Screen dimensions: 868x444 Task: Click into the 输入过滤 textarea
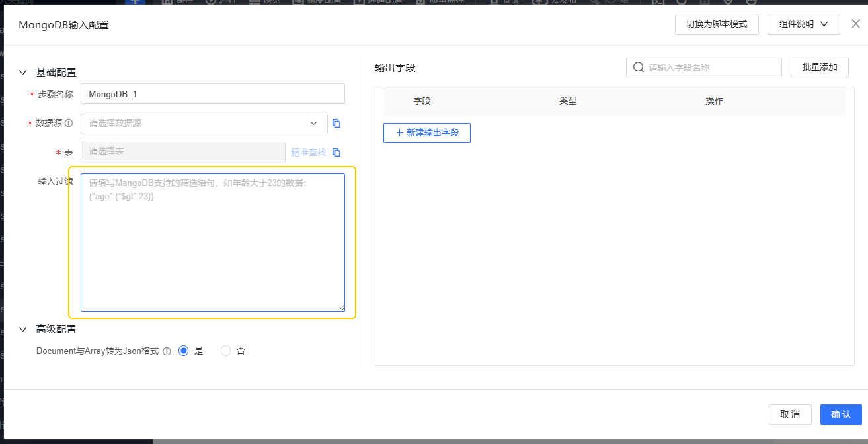tap(213, 242)
